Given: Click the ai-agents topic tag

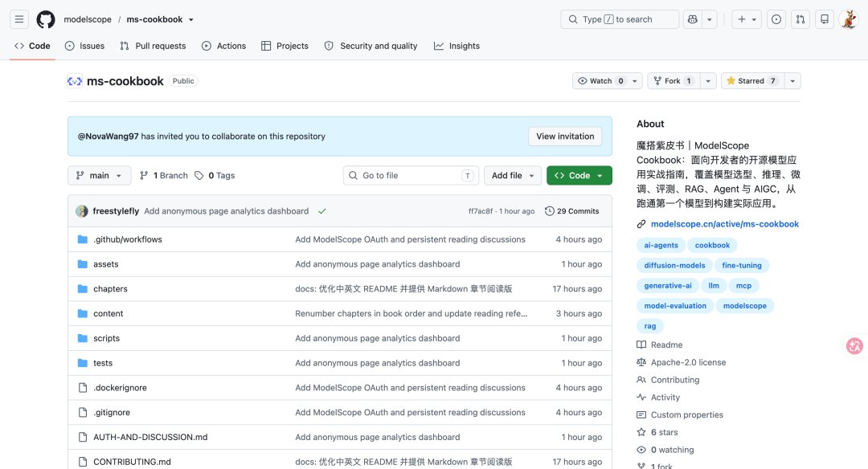Looking at the screenshot, I should click(x=661, y=246).
